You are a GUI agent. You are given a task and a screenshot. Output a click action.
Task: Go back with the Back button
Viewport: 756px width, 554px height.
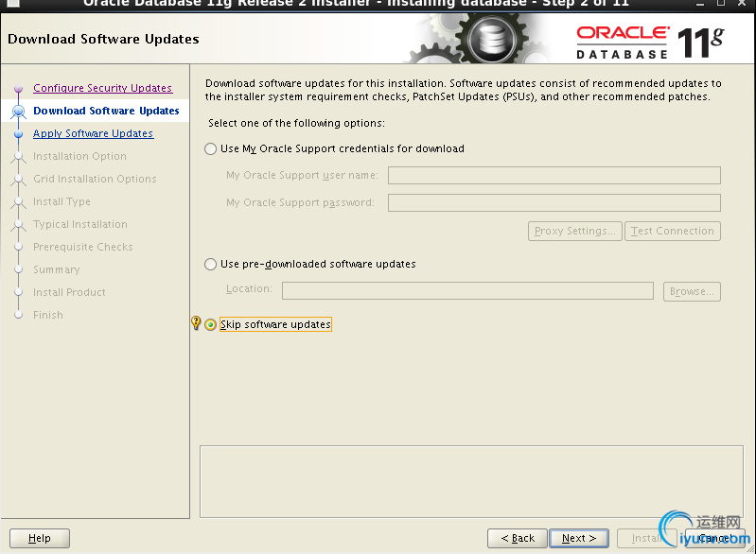518,538
